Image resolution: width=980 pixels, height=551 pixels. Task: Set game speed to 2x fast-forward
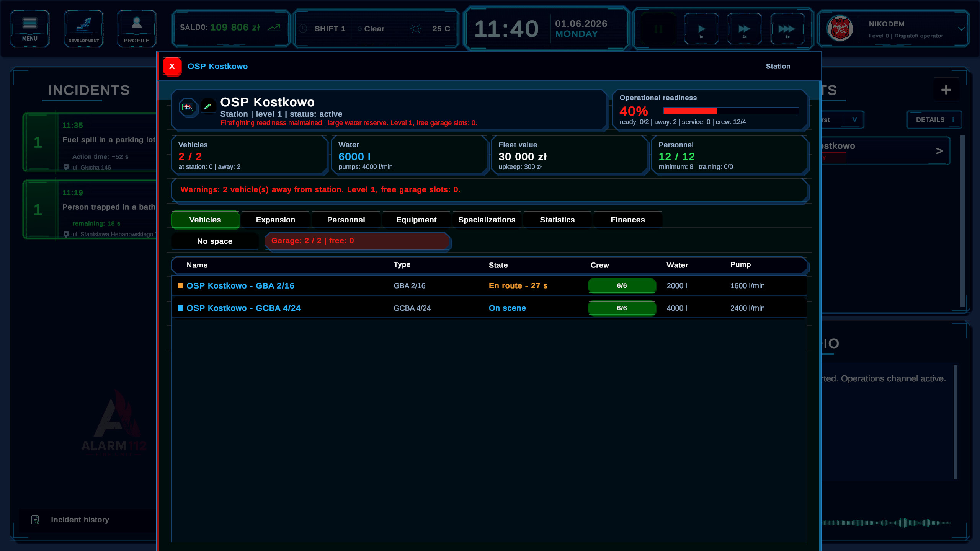(744, 29)
